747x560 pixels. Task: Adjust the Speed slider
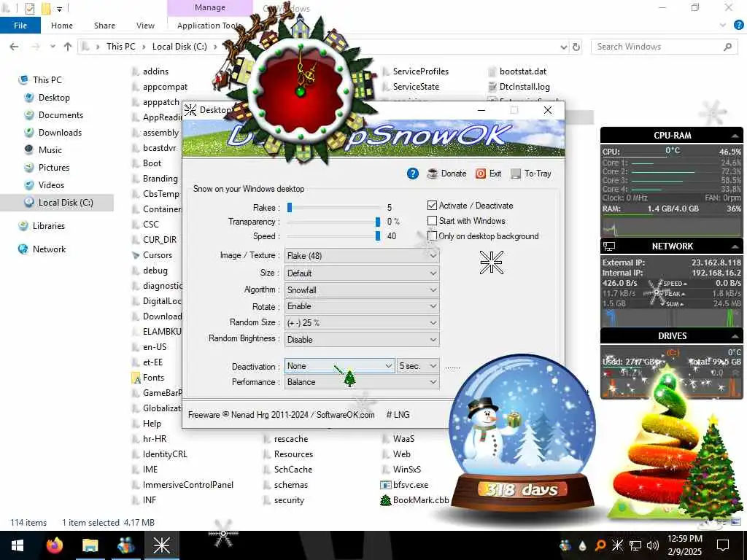tap(378, 236)
